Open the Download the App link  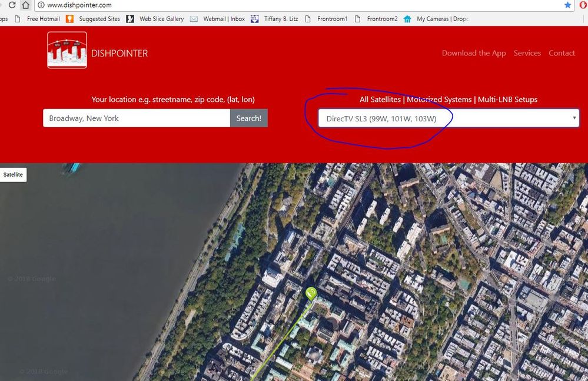tap(474, 53)
